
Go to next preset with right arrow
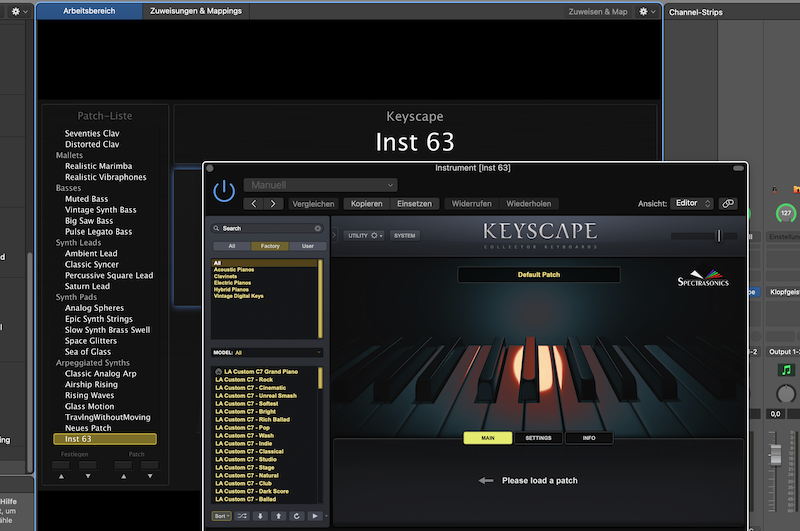pos(273,204)
